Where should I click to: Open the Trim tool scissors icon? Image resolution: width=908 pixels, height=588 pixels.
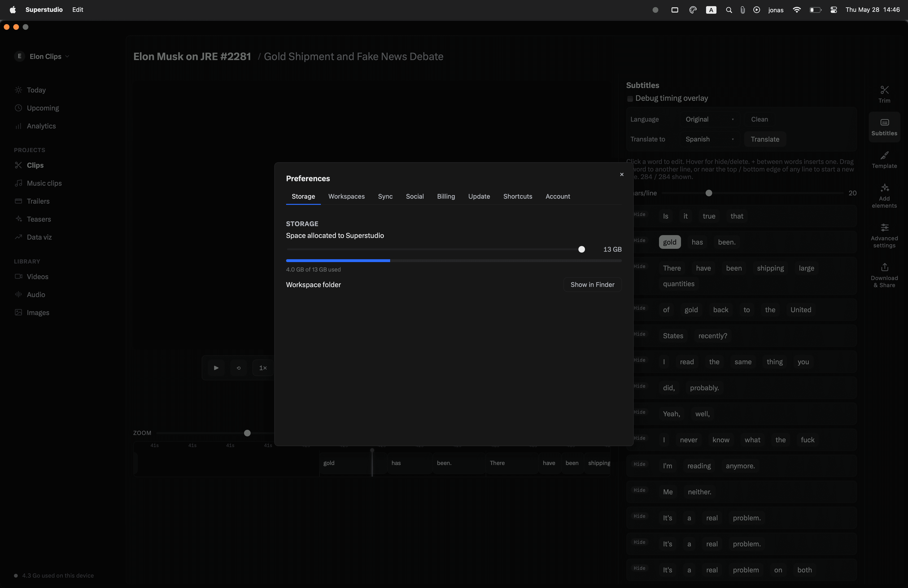pyautogui.click(x=884, y=90)
